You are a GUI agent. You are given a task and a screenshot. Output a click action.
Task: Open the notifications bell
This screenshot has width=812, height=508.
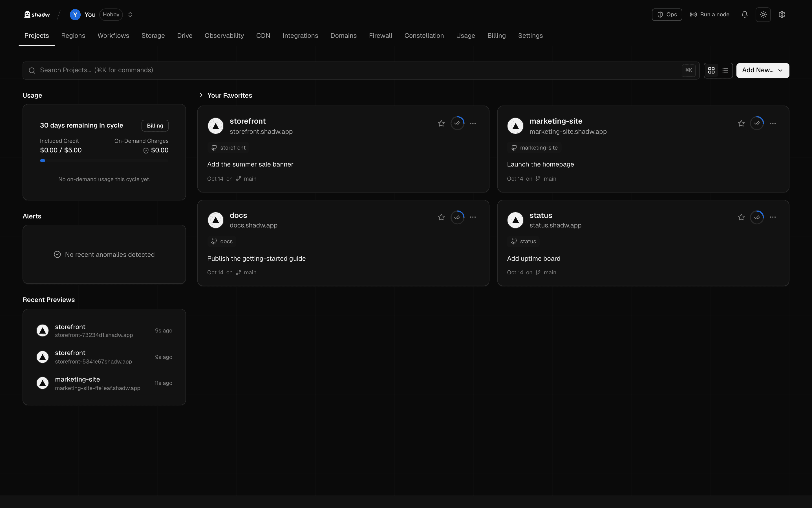pos(744,14)
